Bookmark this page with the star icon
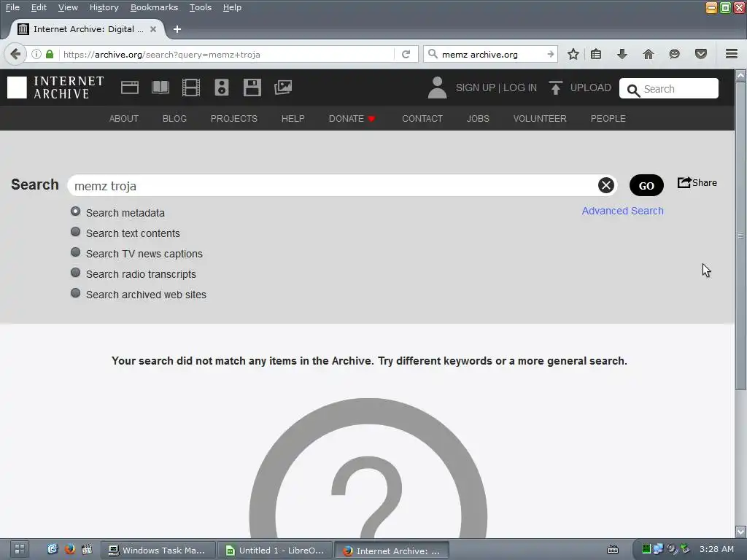Viewport: 747px width, 560px height. (573, 54)
